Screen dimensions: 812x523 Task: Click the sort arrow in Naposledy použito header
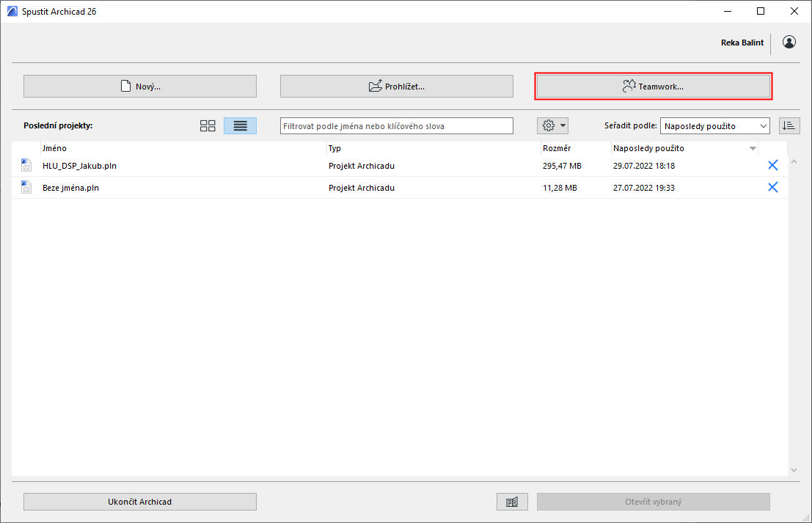753,149
